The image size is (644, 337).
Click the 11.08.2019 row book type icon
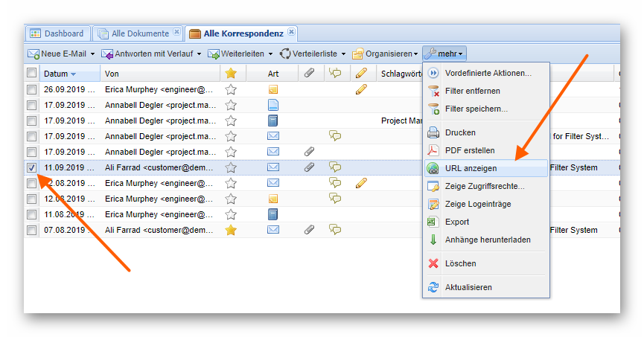pyautogui.click(x=272, y=214)
